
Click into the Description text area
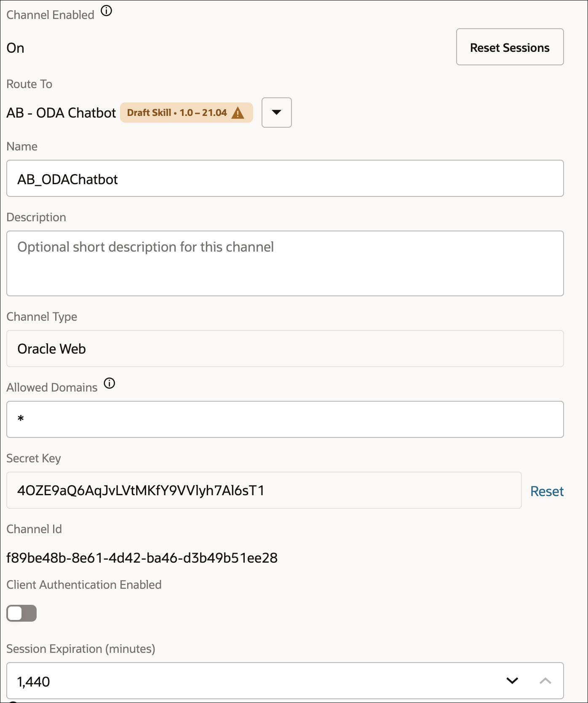[x=285, y=263]
